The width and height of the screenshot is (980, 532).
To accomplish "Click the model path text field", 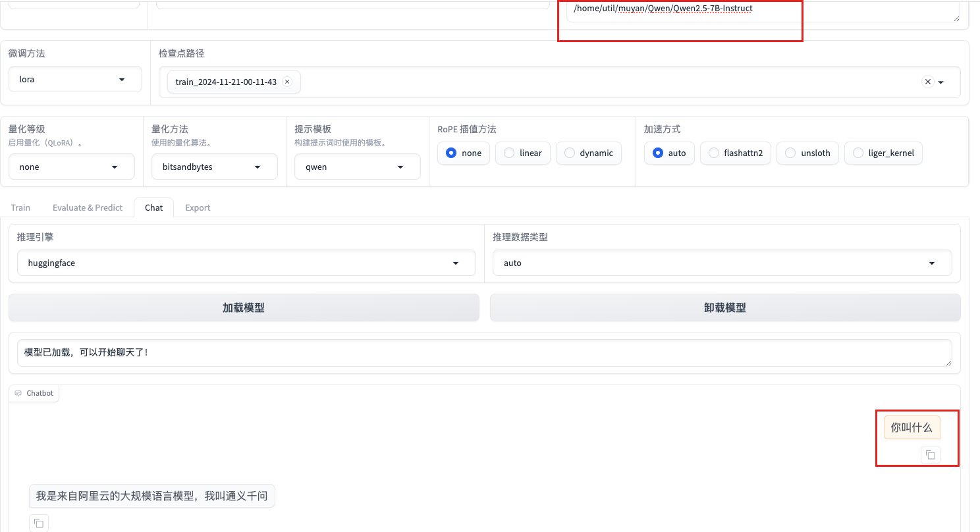I will pos(757,11).
